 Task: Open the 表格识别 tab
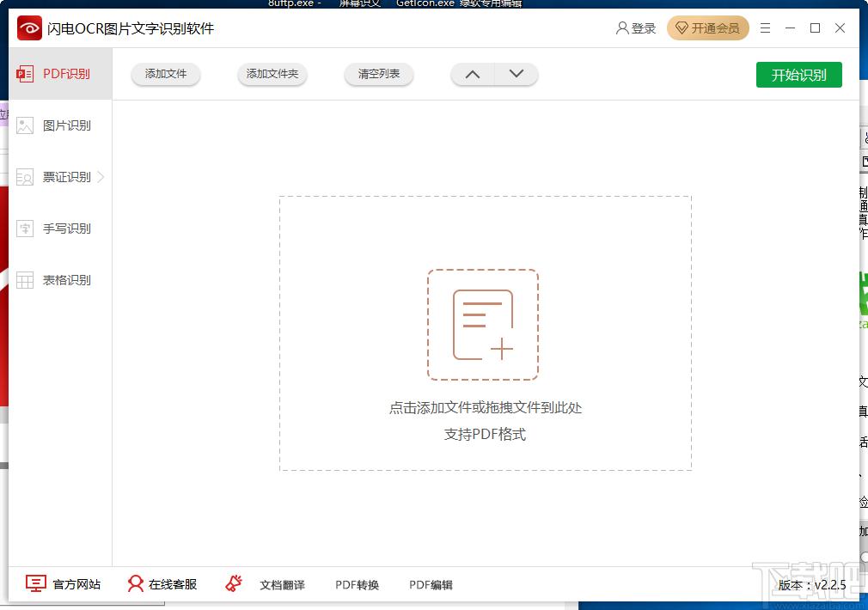click(x=60, y=280)
